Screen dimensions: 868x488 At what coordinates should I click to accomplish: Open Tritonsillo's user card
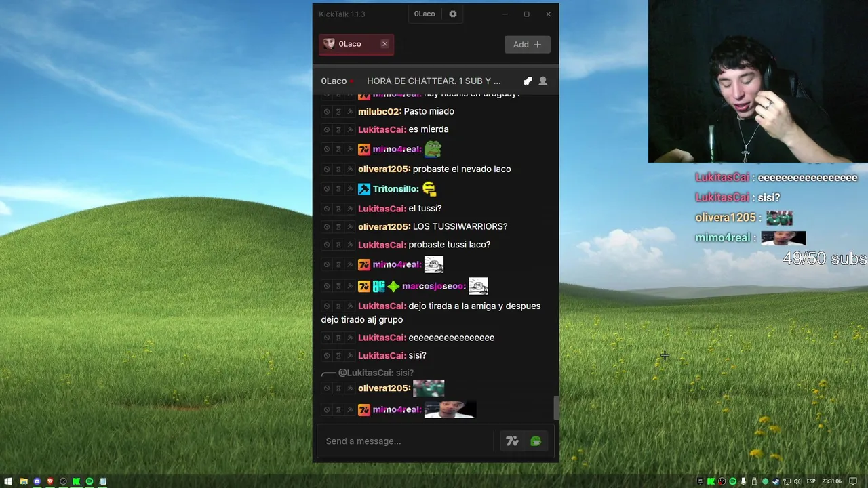tap(396, 189)
